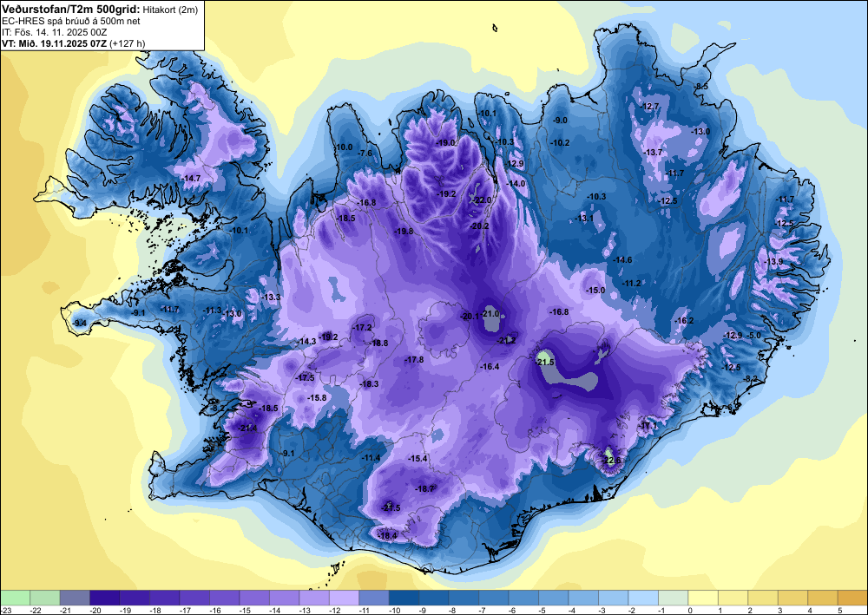Click the -17.5 temperature label
This screenshot has width=868, height=615.
click(x=305, y=378)
